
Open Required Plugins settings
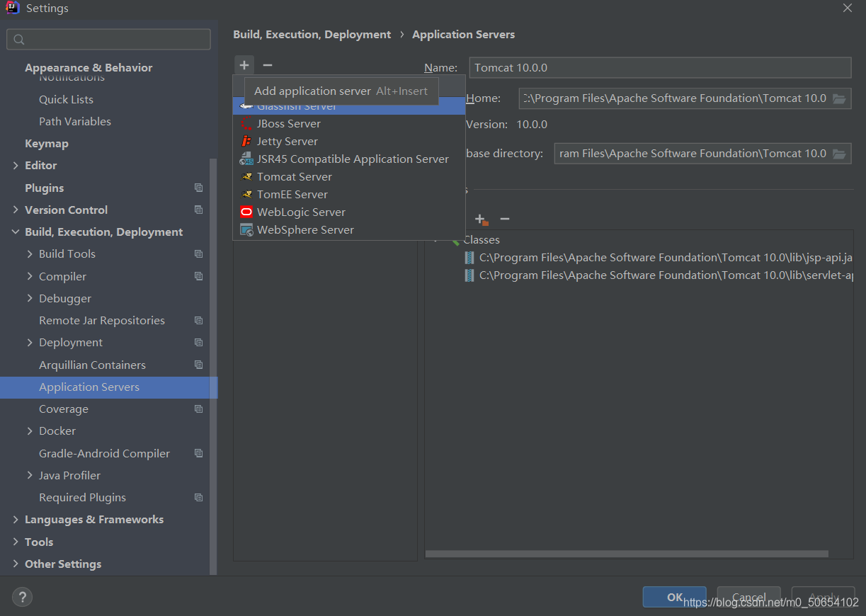pos(82,498)
